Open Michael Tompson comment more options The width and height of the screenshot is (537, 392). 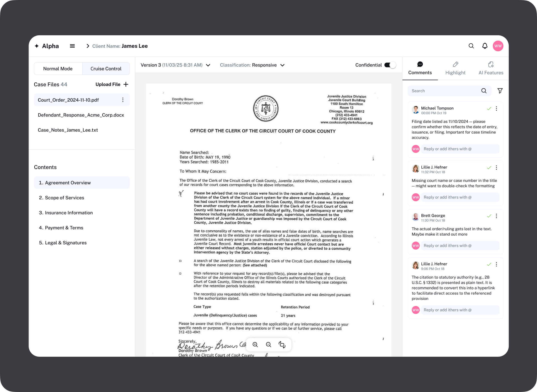[x=496, y=108]
